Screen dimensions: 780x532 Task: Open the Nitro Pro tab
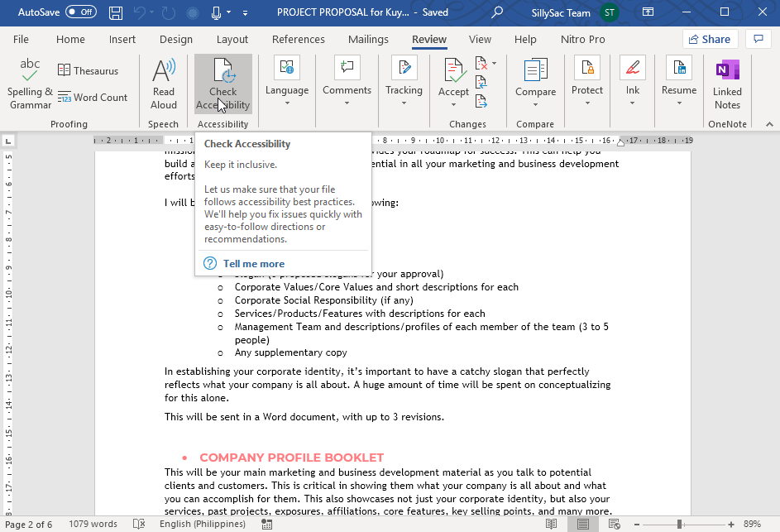[x=582, y=40]
